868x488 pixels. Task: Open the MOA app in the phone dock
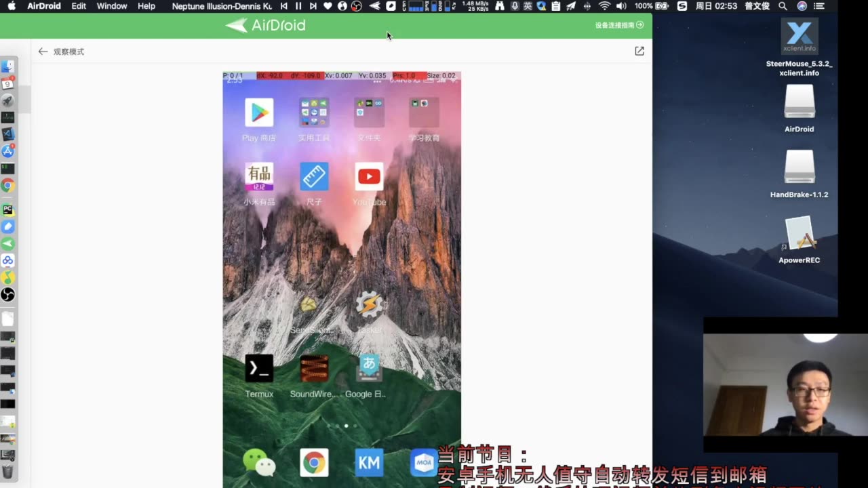pyautogui.click(x=424, y=462)
